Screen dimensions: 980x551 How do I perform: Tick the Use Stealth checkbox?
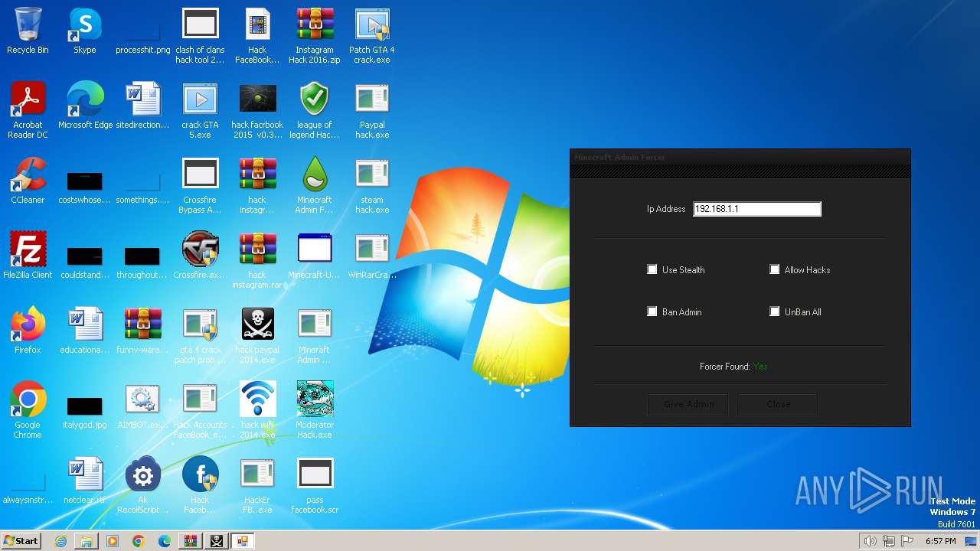(652, 269)
